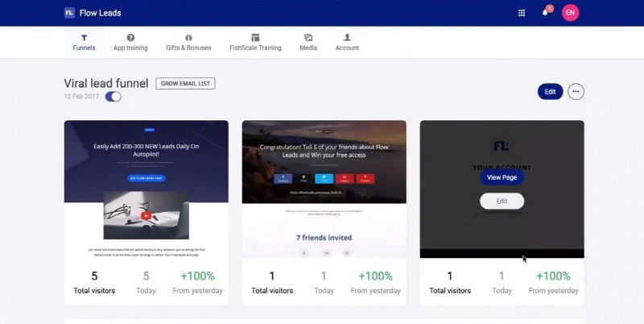644x324 pixels.
Task: Open the FishScale Training tab
Action: [x=255, y=43]
